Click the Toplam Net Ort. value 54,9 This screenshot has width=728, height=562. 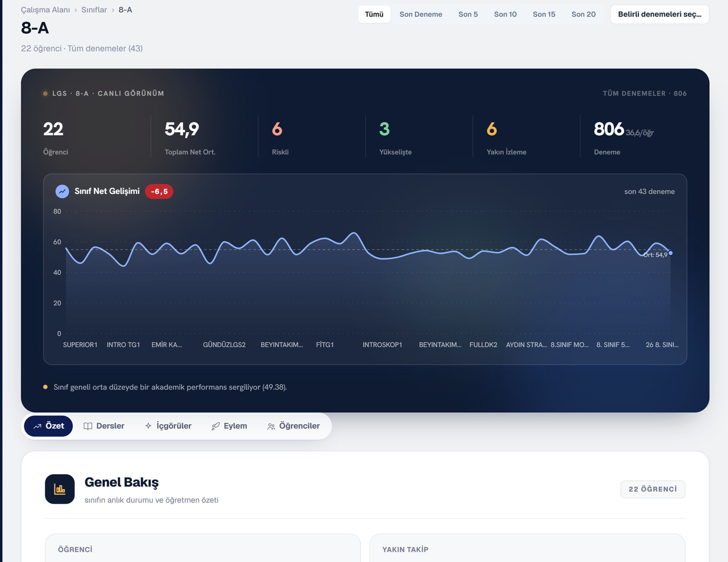[x=182, y=129]
